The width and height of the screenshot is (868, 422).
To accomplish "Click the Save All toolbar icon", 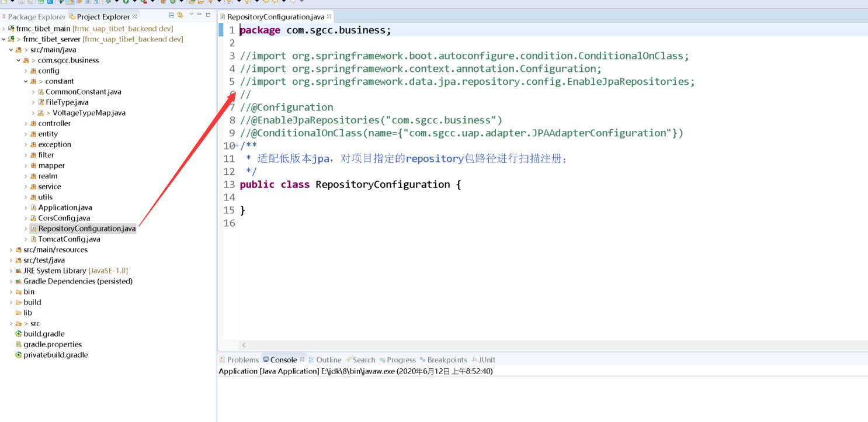I will (x=30, y=3).
